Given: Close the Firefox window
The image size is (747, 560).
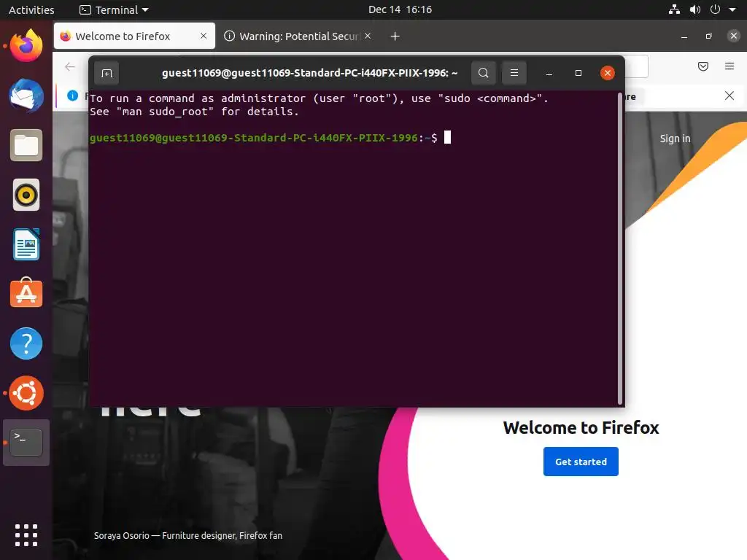Looking at the screenshot, I should tap(734, 36).
